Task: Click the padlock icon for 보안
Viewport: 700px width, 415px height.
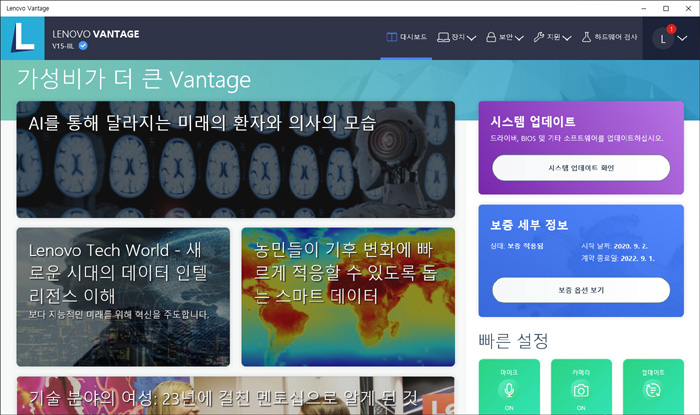Action: [491, 37]
